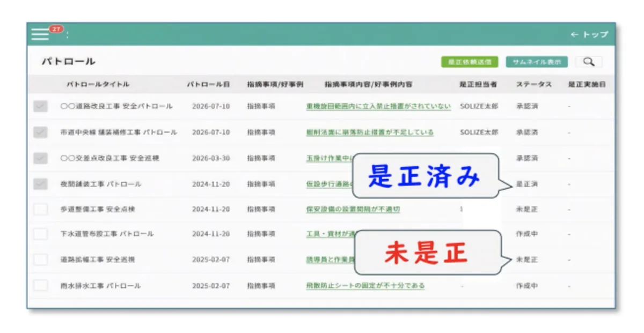Screen dimensions: 644x333
Task: Check the 歩道整備工事 安全点検 row checkbox
Action: (40, 209)
